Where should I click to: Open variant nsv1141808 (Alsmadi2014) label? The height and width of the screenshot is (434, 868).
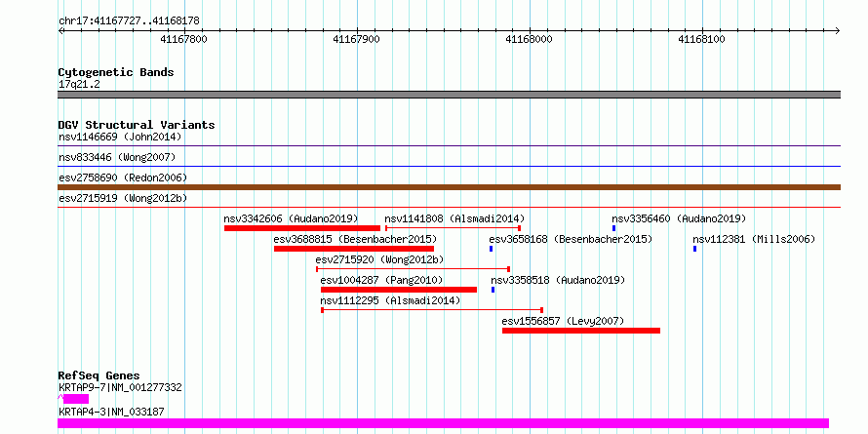(454, 218)
